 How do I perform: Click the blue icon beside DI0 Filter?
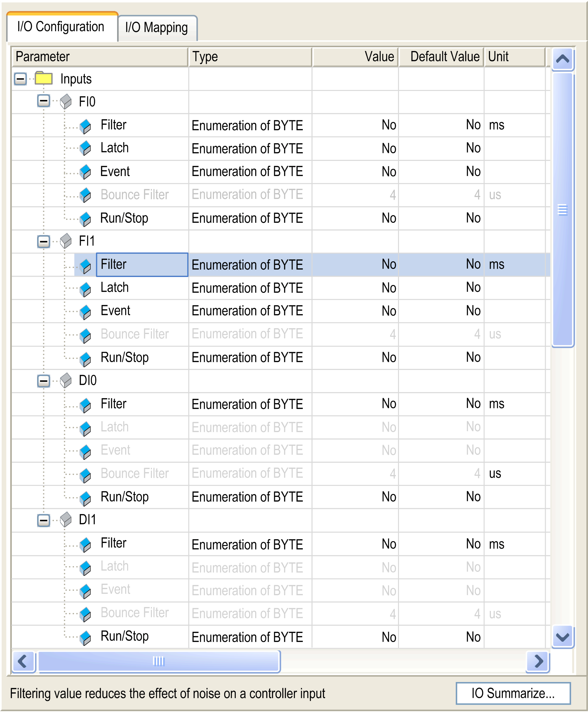[85, 405]
